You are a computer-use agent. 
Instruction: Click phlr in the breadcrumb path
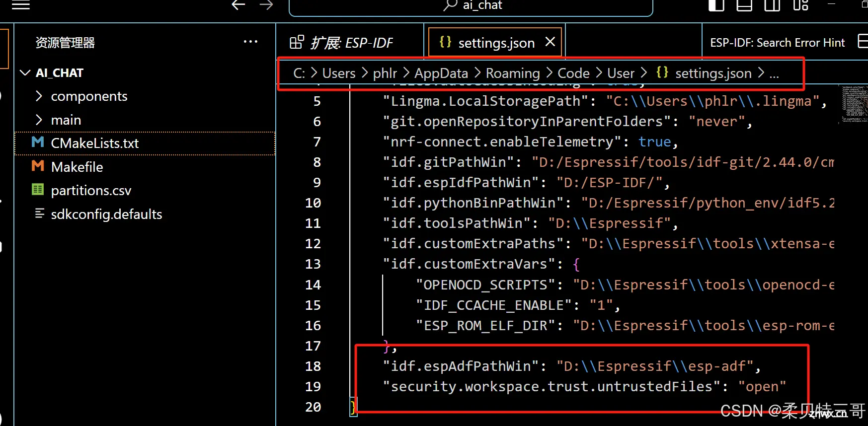click(385, 73)
